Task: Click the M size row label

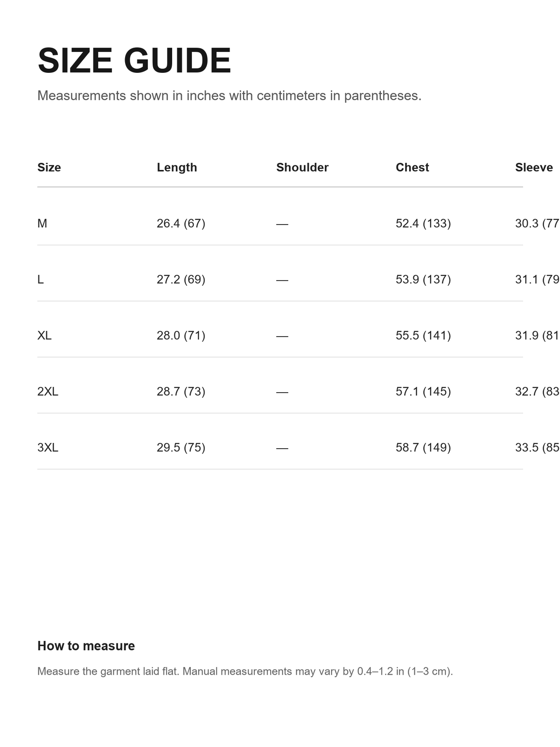Action: click(x=42, y=223)
